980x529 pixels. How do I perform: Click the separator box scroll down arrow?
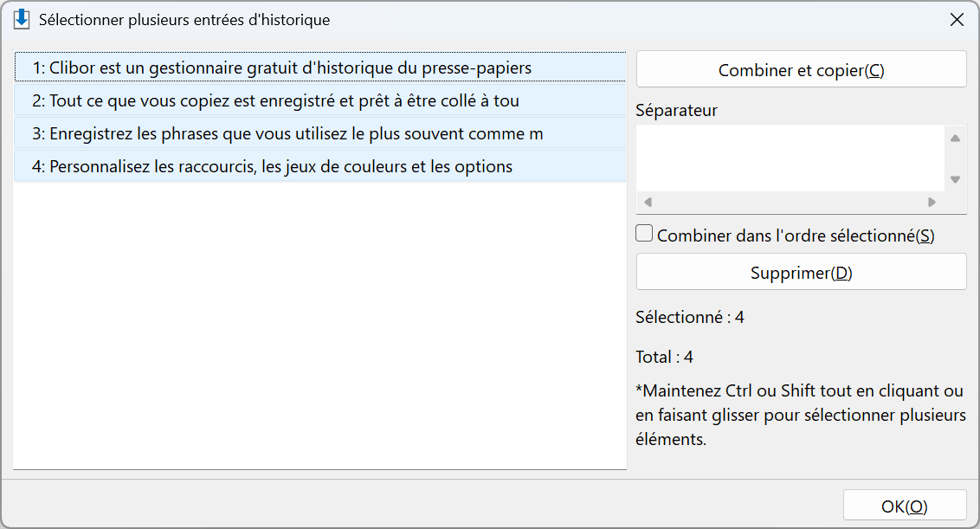pyautogui.click(x=955, y=179)
